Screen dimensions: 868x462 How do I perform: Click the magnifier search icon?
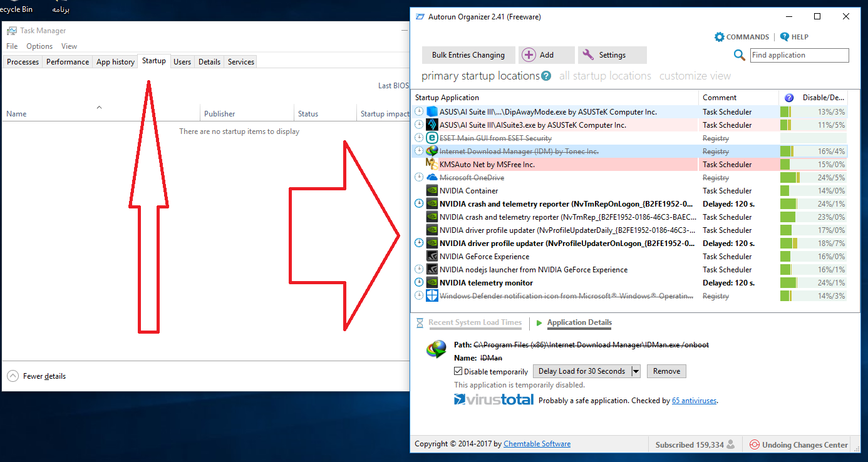(x=740, y=55)
